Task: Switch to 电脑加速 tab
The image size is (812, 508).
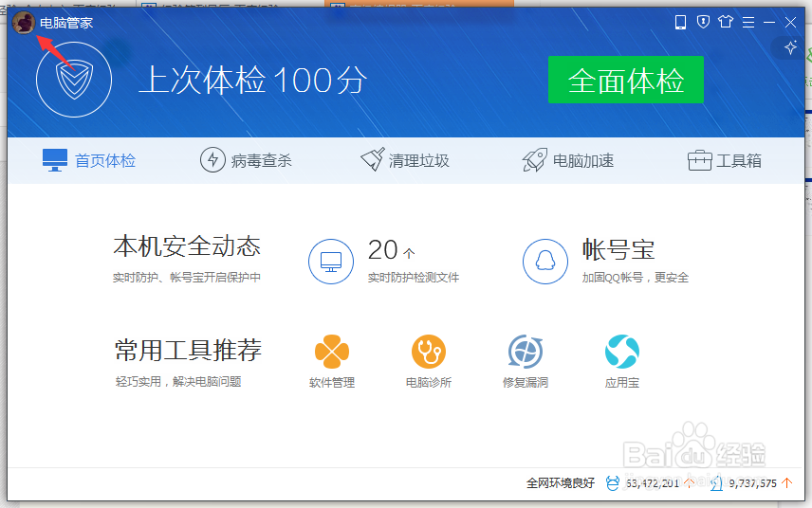Action: [568, 160]
